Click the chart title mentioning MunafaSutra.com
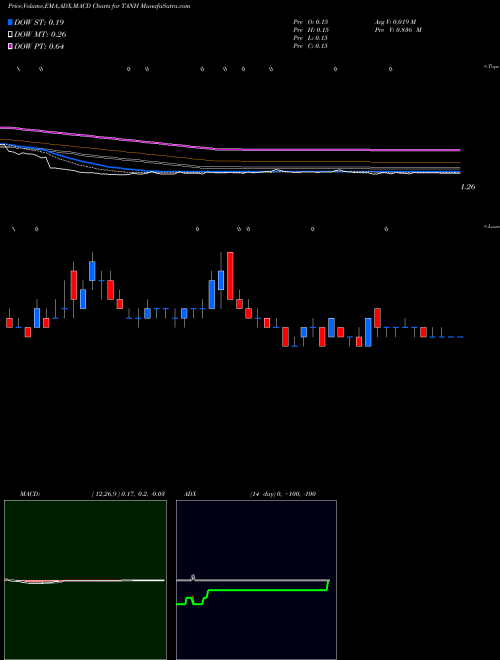 (x=99, y=6)
